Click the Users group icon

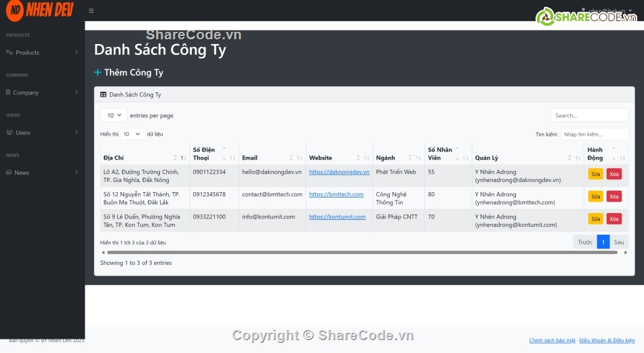(9, 132)
